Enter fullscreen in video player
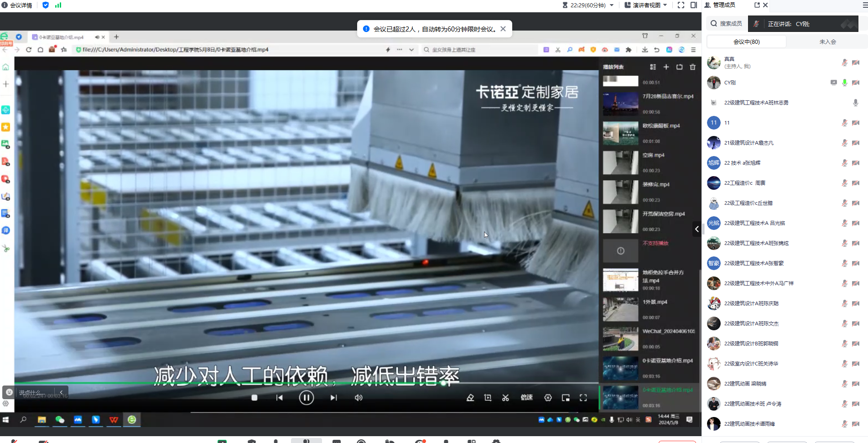This screenshot has height=443, width=868. [x=583, y=398]
